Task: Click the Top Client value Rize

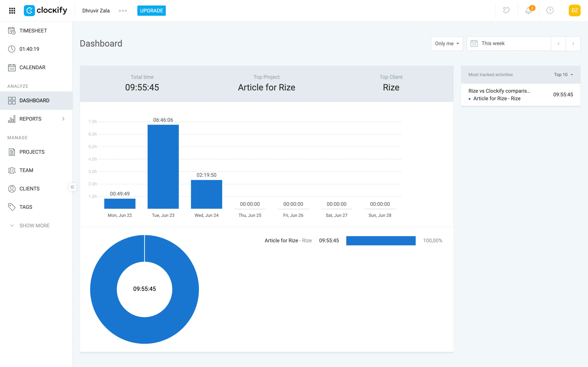Action: [391, 87]
